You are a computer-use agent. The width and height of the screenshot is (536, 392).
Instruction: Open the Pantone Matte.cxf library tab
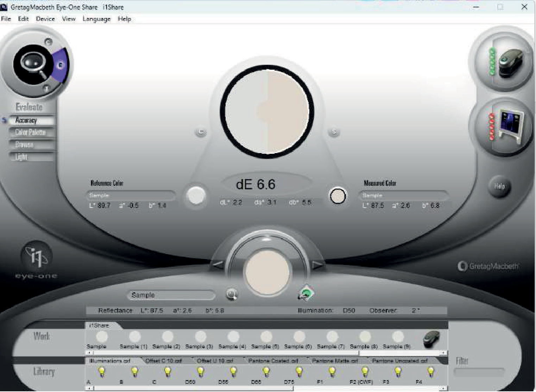pyautogui.click(x=335, y=361)
